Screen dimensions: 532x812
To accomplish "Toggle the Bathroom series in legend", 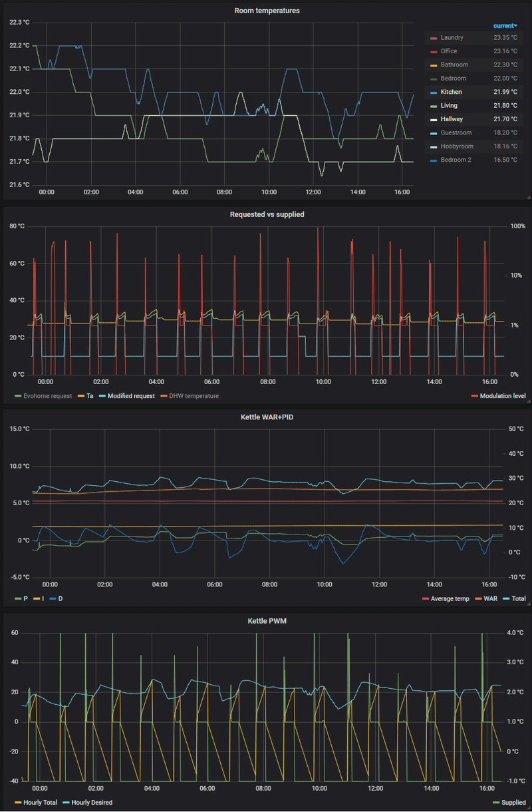I will [x=454, y=65].
